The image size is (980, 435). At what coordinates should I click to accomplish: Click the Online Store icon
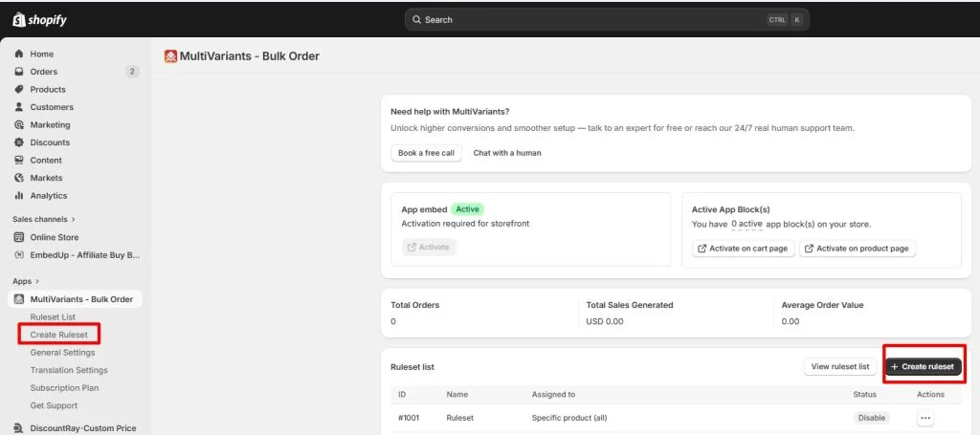[19, 237]
